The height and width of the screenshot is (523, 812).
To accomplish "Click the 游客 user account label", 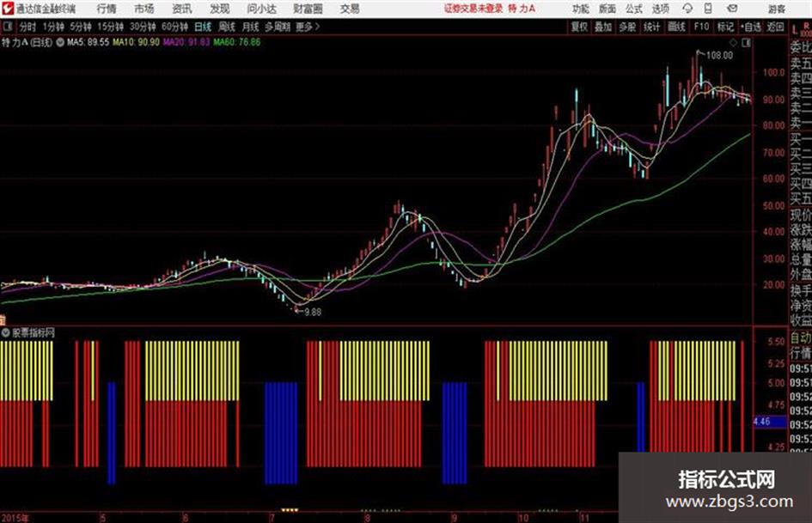I will pos(776,9).
